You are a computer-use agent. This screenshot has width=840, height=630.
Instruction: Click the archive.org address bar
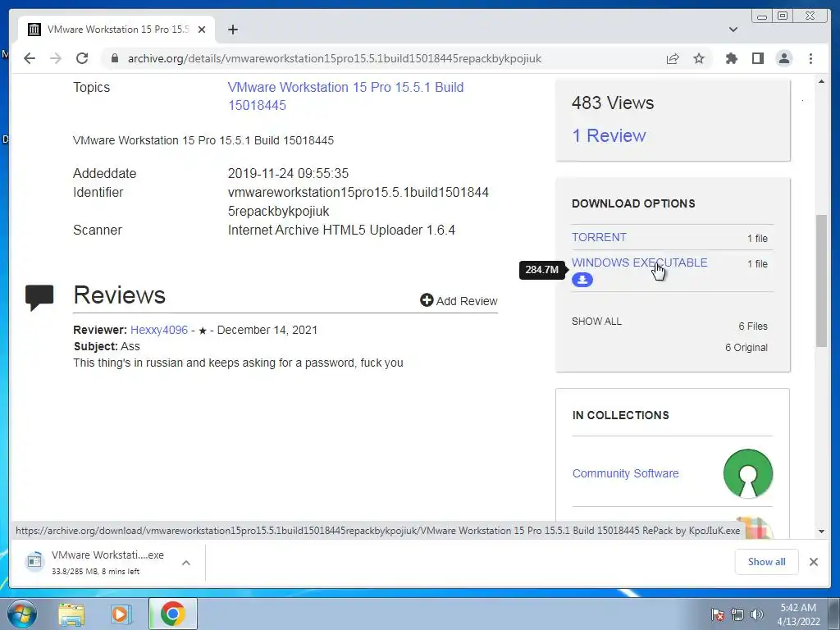[335, 58]
